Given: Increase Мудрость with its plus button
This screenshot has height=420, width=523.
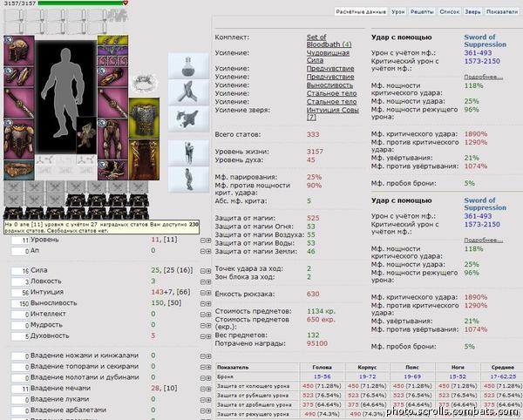Looking at the screenshot, I should click(x=208, y=326).
